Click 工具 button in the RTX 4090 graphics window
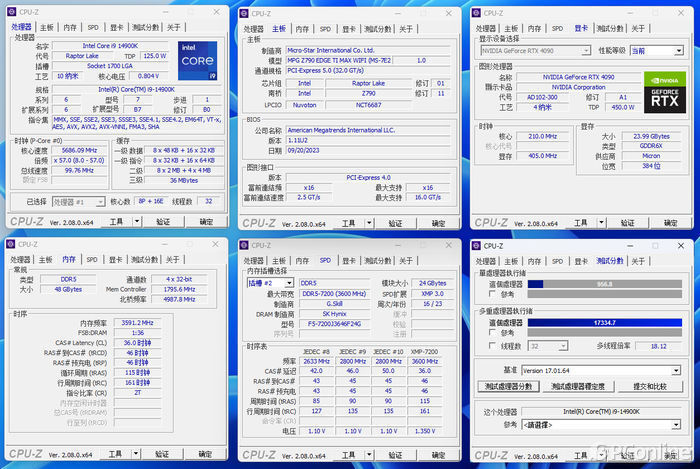 click(x=580, y=223)
